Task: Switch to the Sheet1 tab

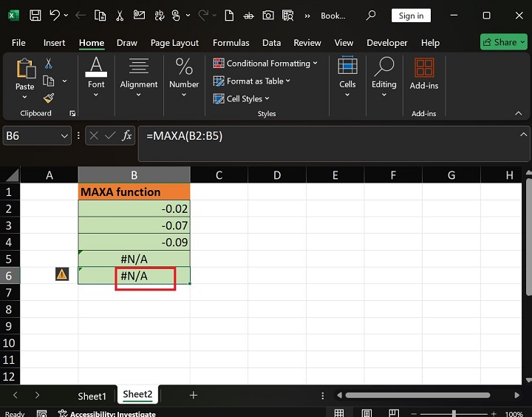Action: point(92,396)
